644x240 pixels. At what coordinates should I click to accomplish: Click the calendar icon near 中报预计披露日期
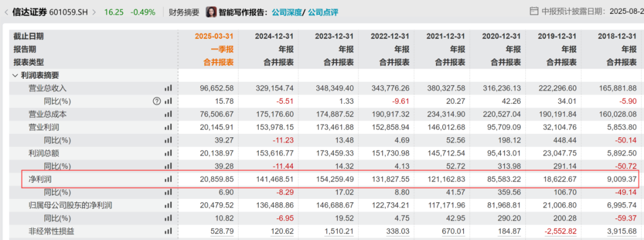click(534, 11)
